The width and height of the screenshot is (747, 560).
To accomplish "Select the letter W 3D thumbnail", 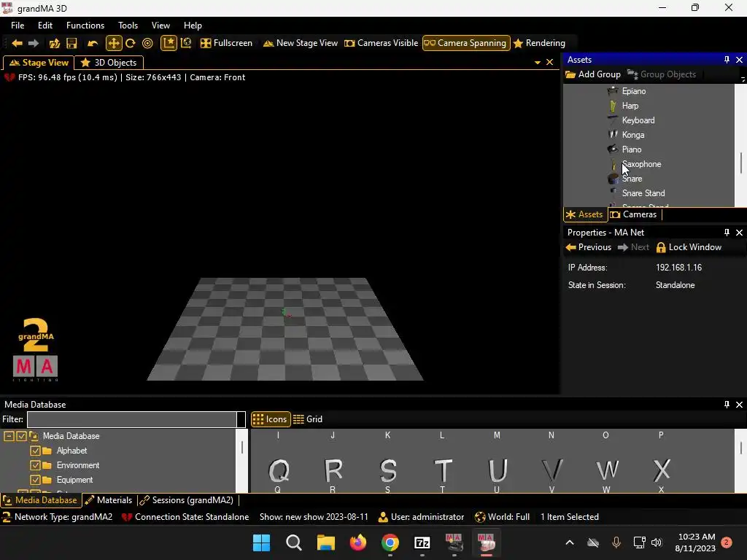I will 607,472.
